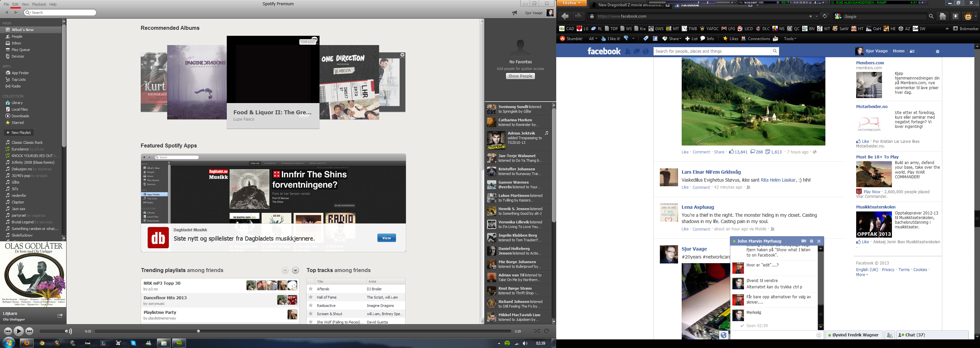The image size is (980, 348).
Task: Reload the Facebook page in Firefox
Action: (824, 16)
